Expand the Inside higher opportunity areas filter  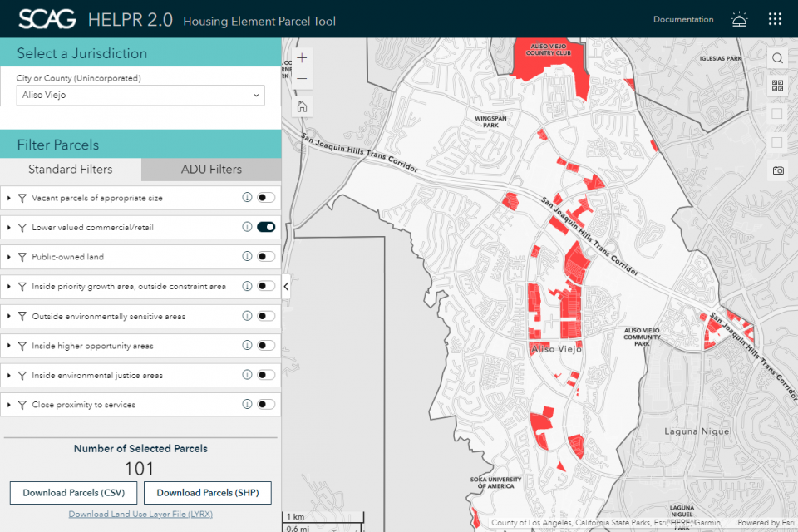(9, 346)
